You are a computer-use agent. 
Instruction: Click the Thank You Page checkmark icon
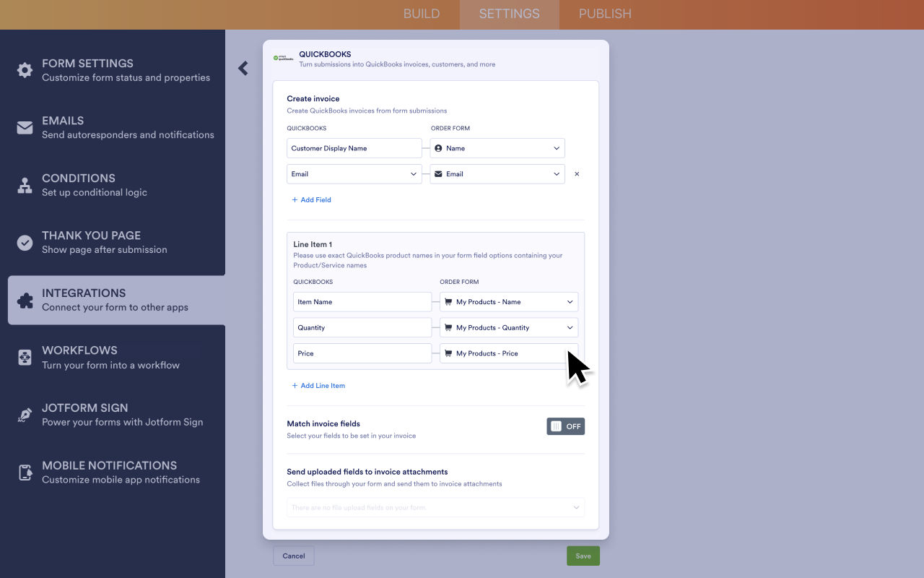tap(24, 242)
